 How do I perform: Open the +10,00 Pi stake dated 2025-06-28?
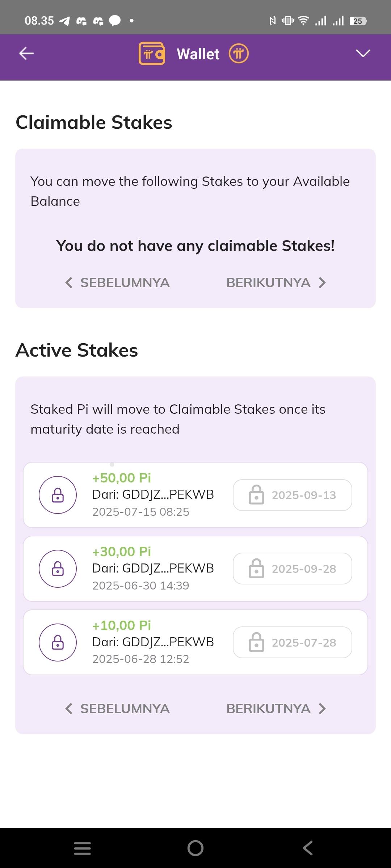tap(195, 642)
